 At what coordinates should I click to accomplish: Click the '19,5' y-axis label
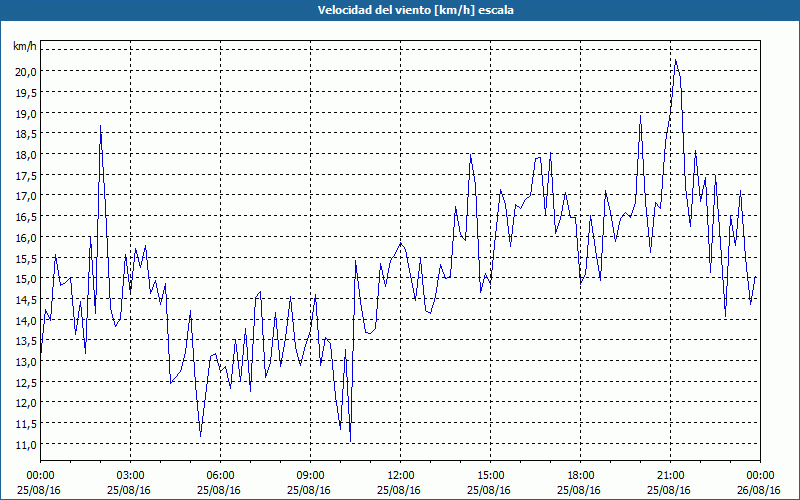click(26, 93)
